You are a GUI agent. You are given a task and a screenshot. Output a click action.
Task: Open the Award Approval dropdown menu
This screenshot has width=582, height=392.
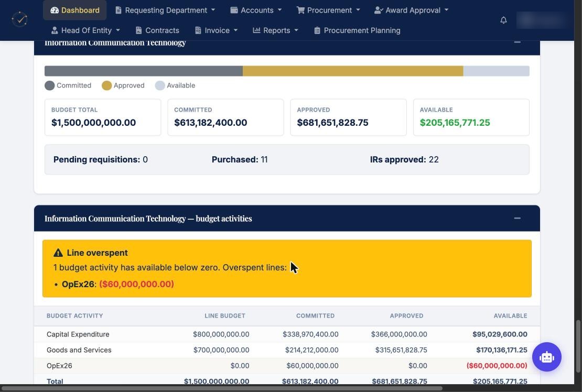[412, 10]
